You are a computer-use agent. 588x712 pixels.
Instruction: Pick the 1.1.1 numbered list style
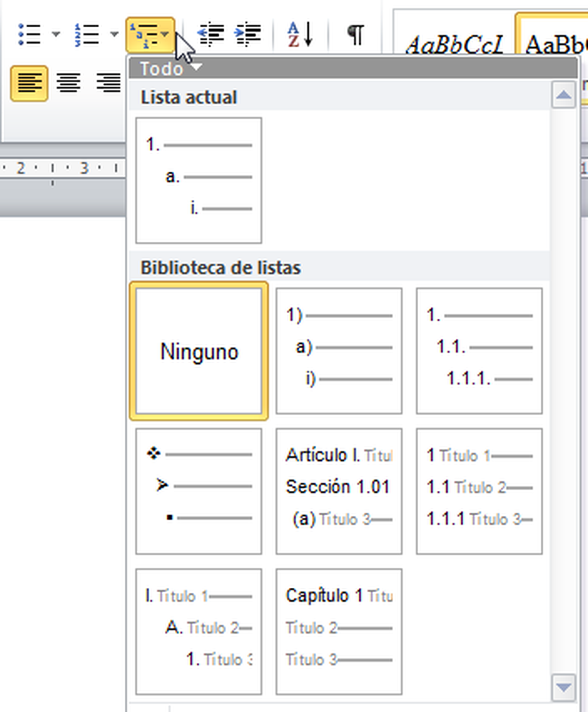pos(478,351)
